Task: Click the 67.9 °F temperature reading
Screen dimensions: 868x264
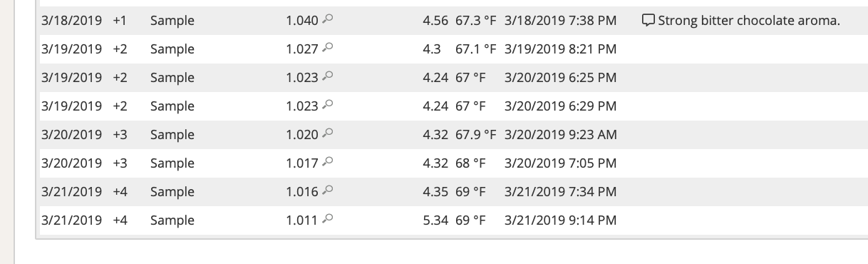Action: click(x=475, y=135)
